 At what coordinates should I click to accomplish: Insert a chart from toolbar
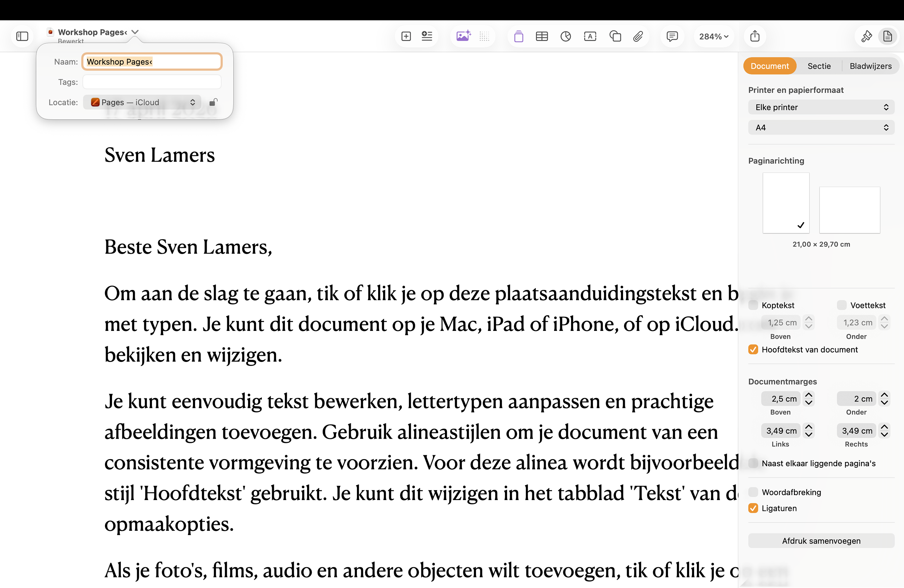tap(565, 36)
